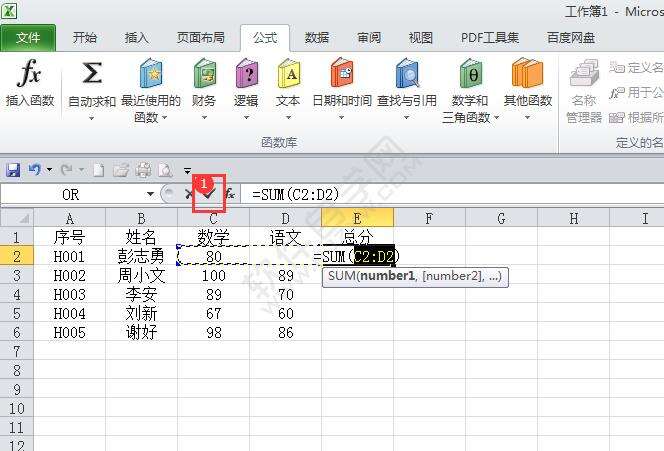The height and width of the screenshot is (451, 664).
Task: Open the Insert Function (插入函数) dialog
Action: click(30, 83)
